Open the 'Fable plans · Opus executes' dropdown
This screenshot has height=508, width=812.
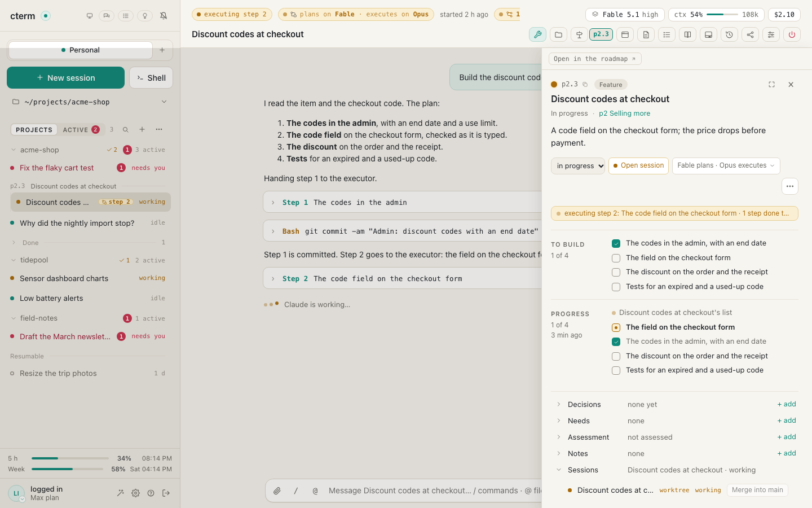(x=726, y=166)
